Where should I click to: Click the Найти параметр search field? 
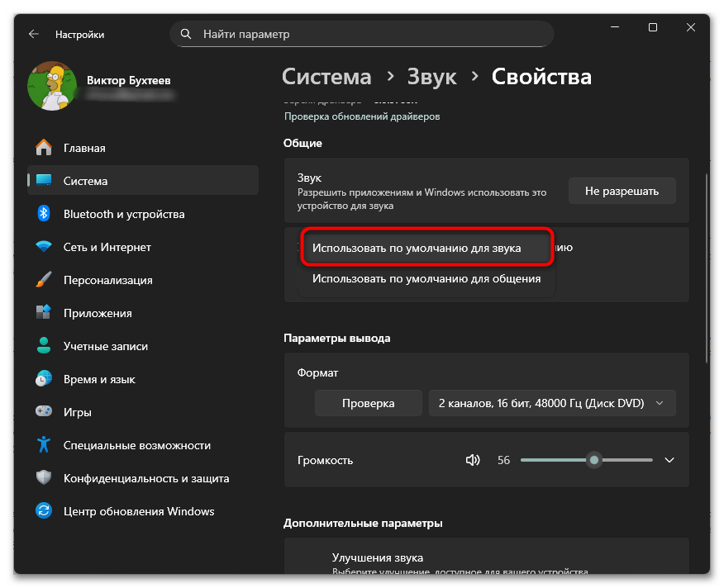362,34
